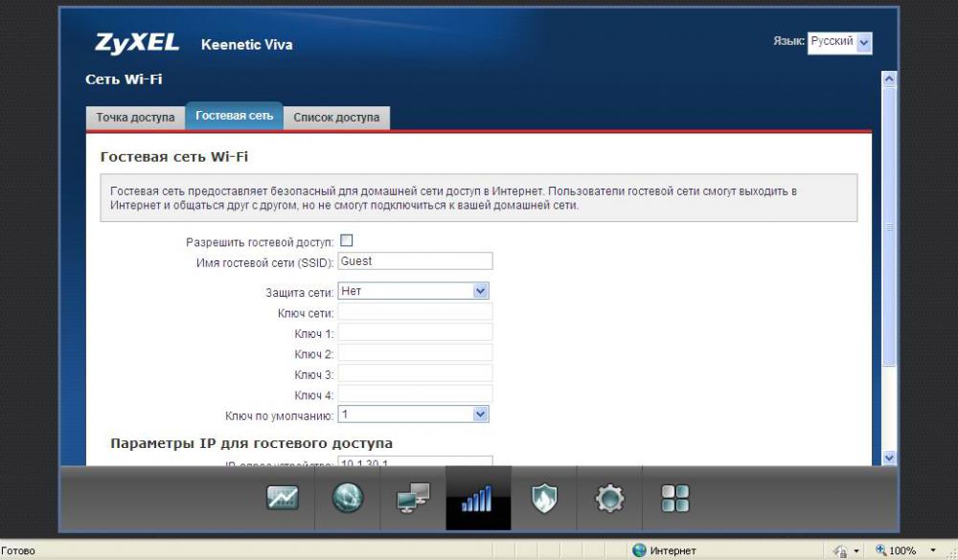Click the ZyXEL logo

[137, 43]
